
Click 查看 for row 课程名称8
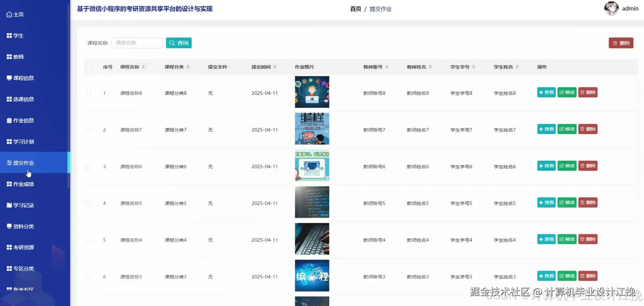[546, 92]
